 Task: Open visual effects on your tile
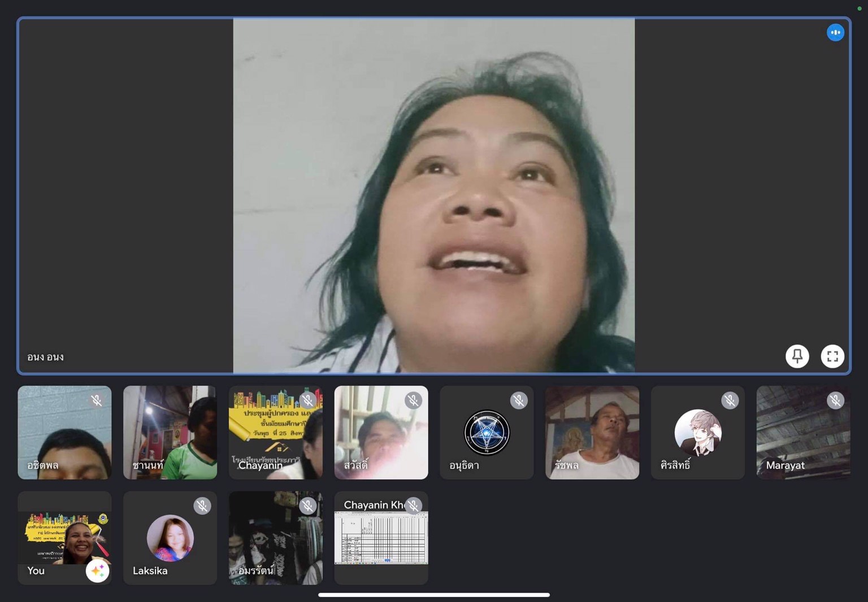97,571
